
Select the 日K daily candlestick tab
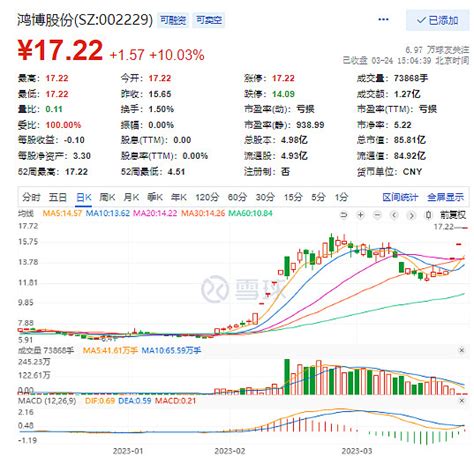coord(83,197)
